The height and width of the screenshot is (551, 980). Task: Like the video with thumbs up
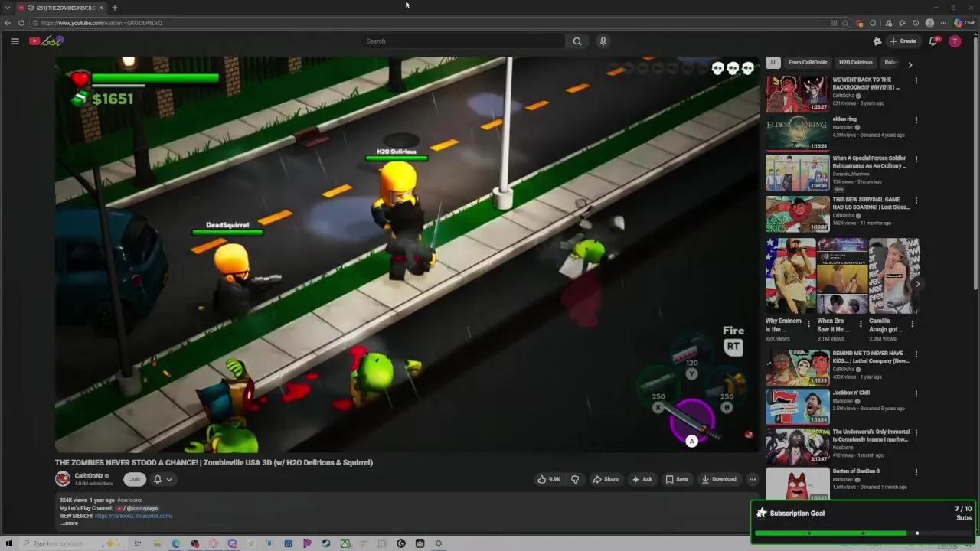(x=549, y=479)
